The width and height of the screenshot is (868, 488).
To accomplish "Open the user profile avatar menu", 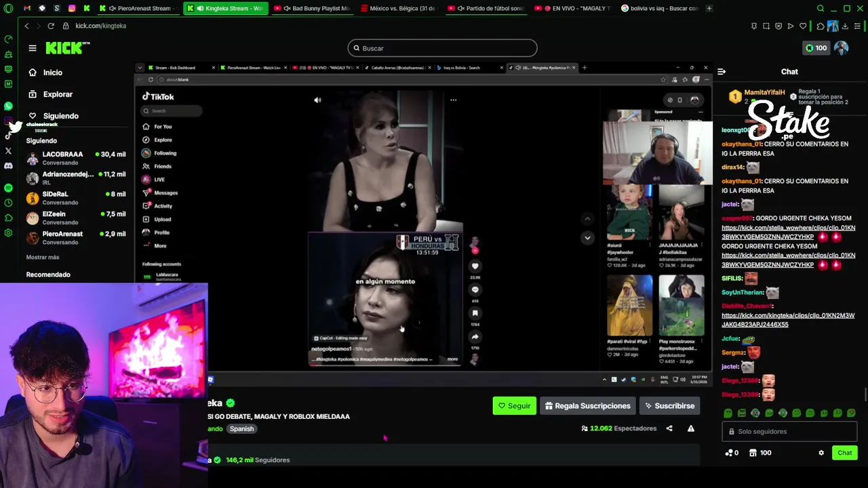I will tap(842, 48).
